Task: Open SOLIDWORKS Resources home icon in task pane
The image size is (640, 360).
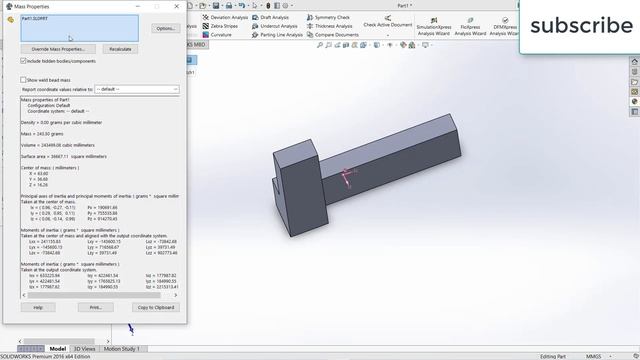Action: (634, 62)
